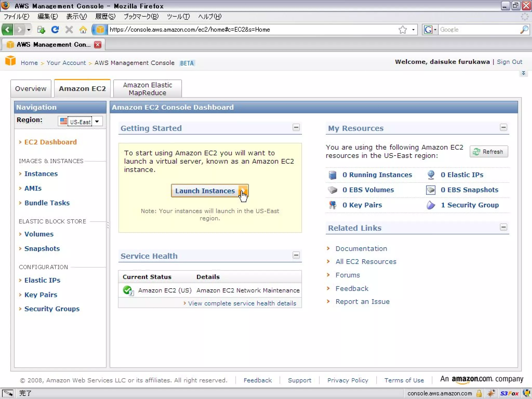Click the All EC2 Resources link

click(x=366, y=262)
